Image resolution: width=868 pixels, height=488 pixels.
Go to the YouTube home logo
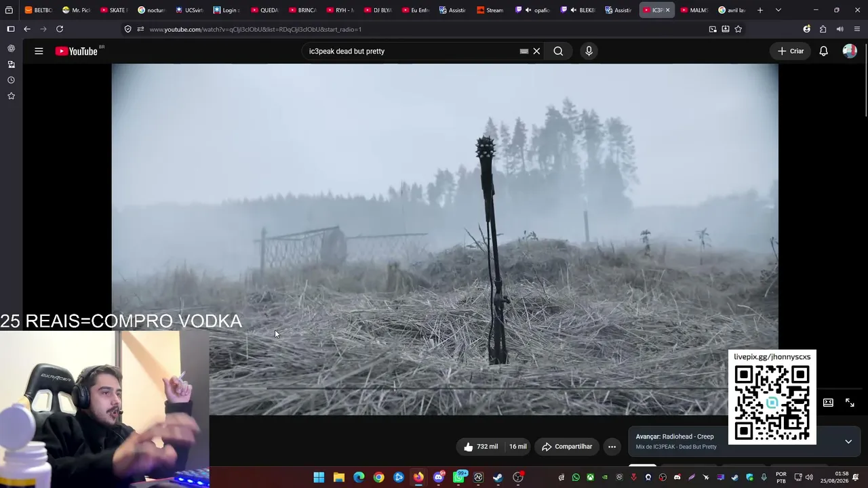(77, 51)
